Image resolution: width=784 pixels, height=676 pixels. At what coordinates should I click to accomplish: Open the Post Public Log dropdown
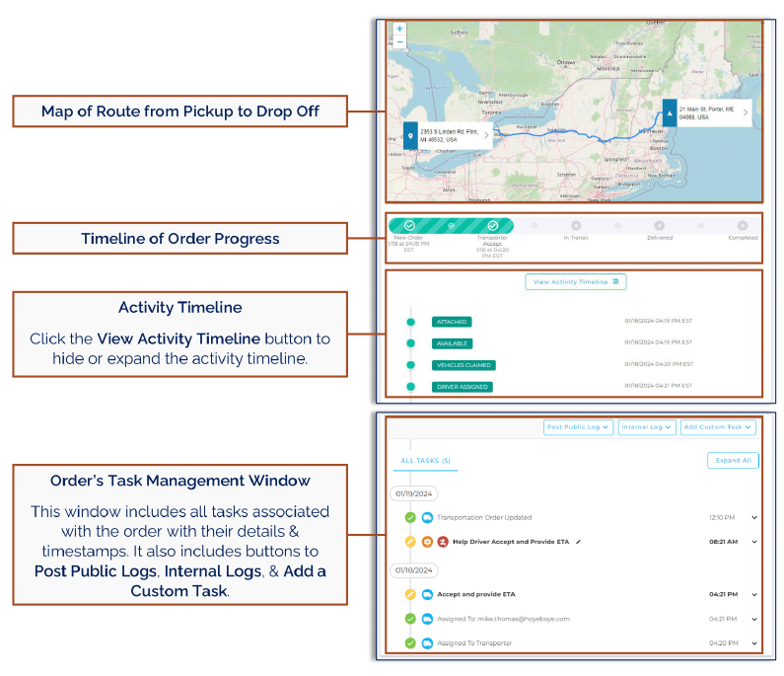click(x=578, y=427)
